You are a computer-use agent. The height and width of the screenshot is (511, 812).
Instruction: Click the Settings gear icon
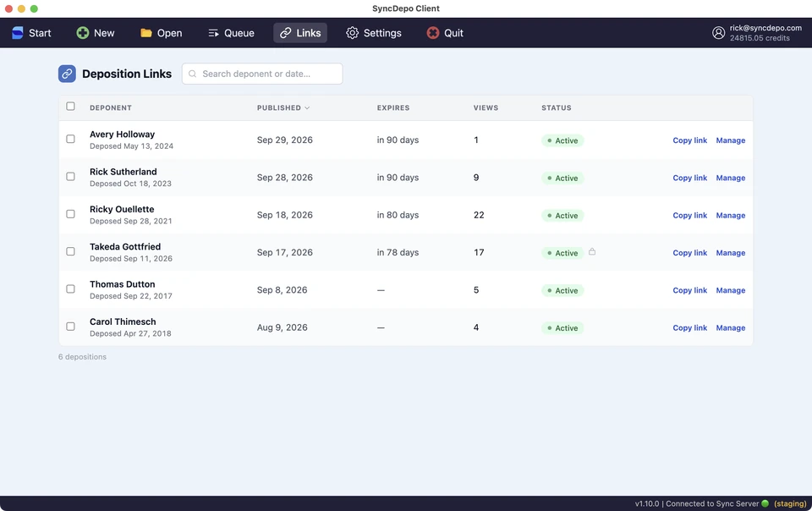352,33
